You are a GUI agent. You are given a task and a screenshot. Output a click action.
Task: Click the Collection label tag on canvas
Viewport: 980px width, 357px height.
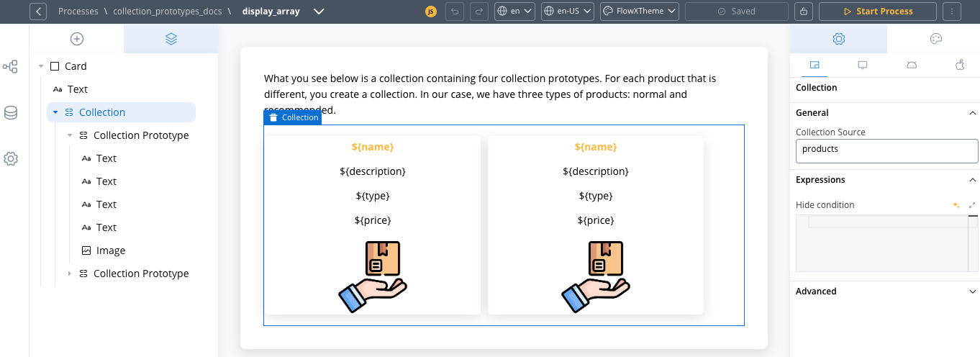click(x=293, y=117)
